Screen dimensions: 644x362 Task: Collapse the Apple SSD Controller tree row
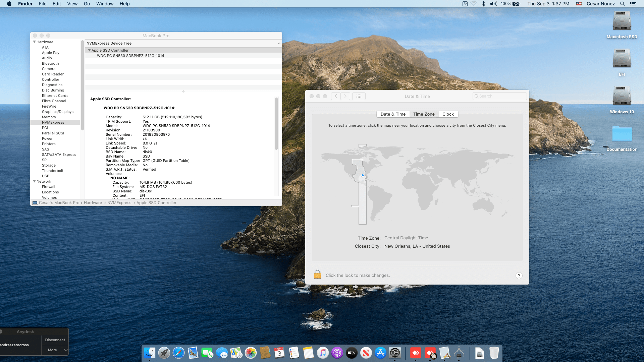(89, 50)
